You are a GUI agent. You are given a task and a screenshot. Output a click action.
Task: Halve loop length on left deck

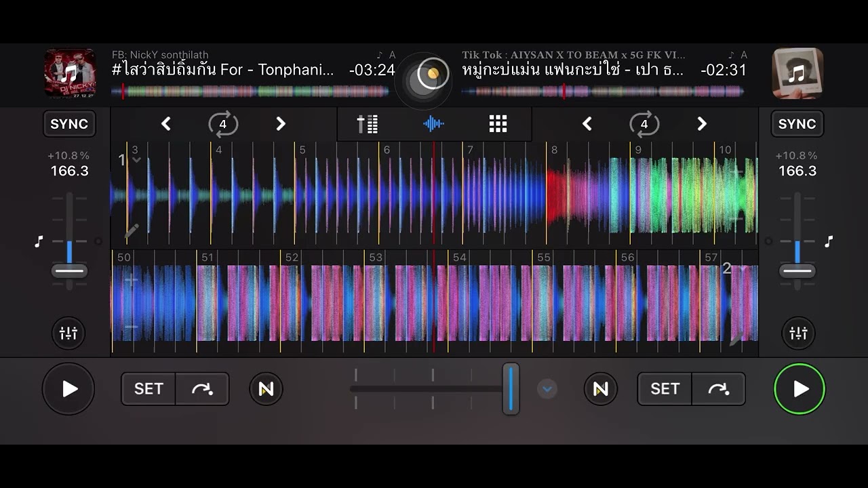(165, 124)
